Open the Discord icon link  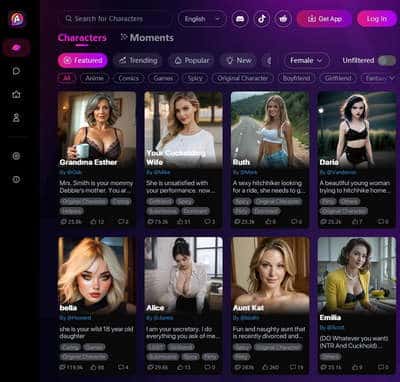pyautogui.click(x=240, y=19)
